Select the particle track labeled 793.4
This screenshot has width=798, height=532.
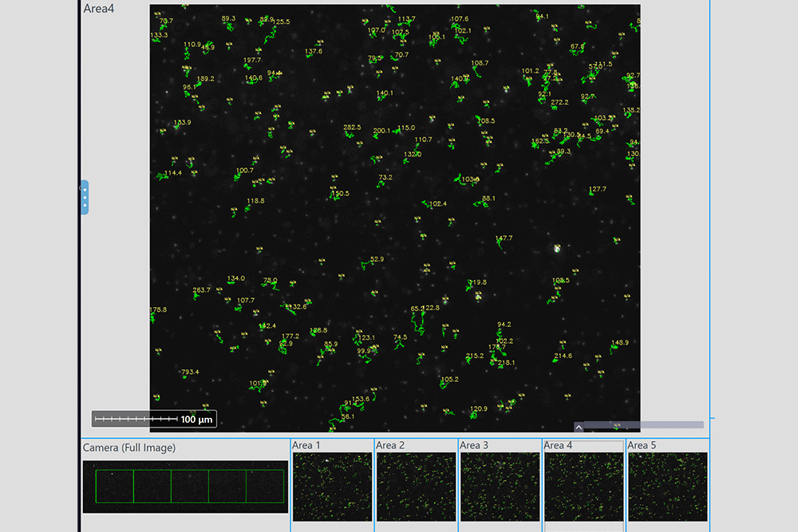[189, 372]
